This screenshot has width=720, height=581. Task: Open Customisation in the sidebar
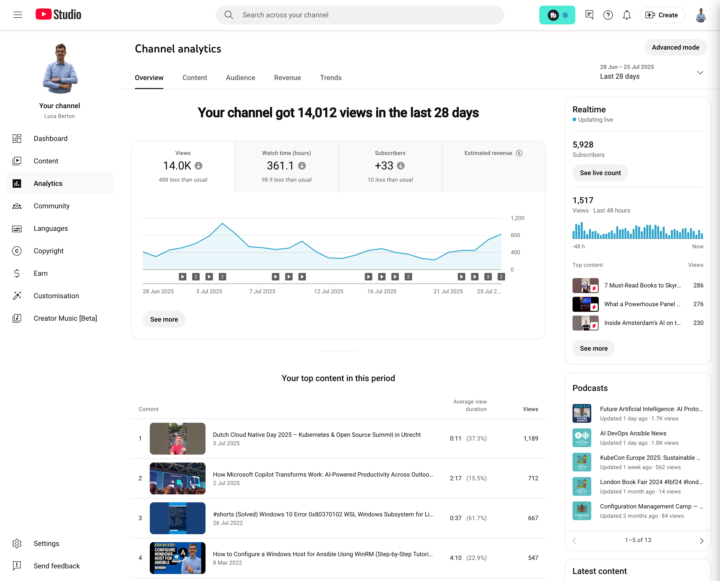pos(60,296)
